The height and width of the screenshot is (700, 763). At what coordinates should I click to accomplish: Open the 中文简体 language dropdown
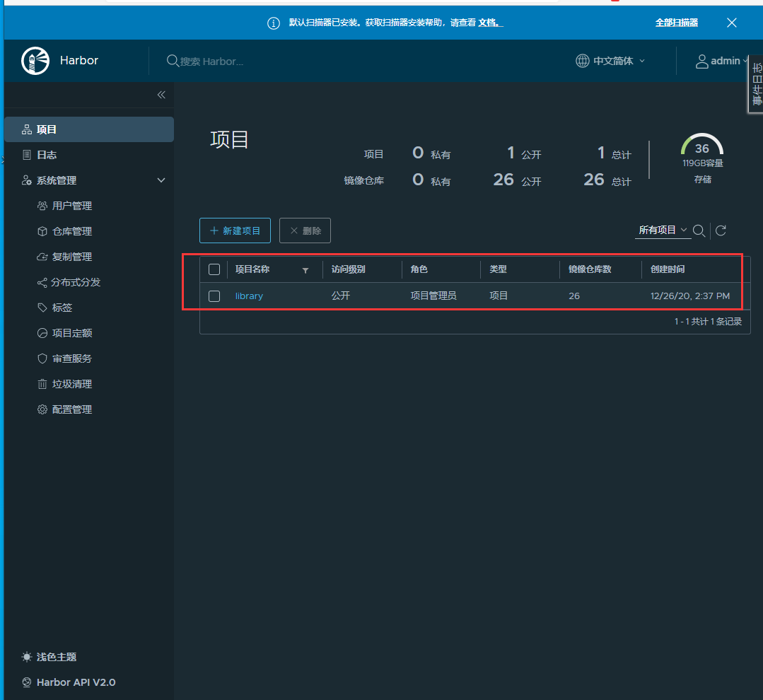click(611, 61)
